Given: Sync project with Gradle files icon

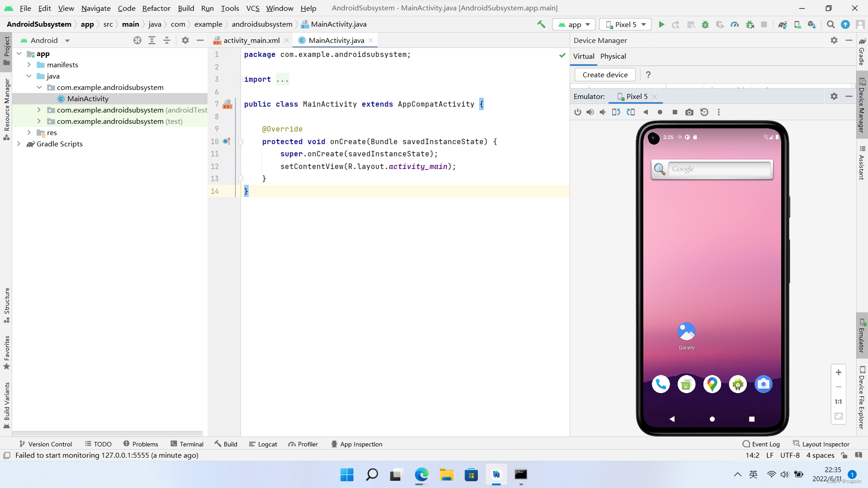Looking at the screenshot, I should pyautogui.click(x=783, y=24).
